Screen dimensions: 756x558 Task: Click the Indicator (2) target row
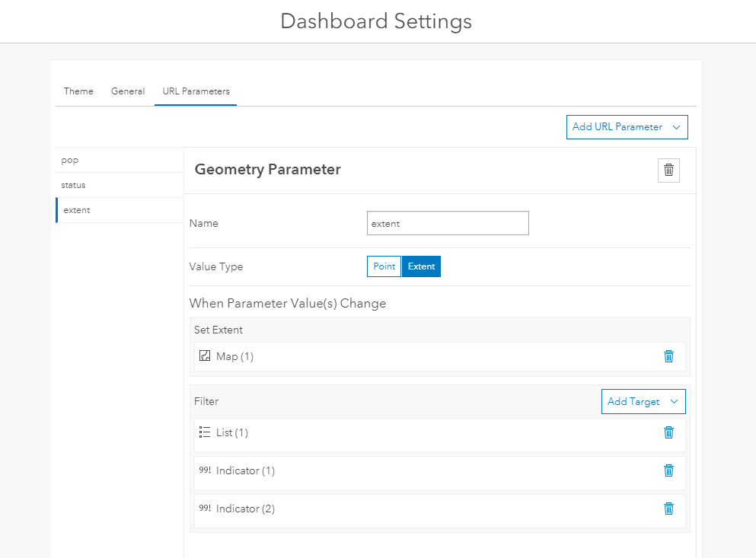[x=426, y=509]
